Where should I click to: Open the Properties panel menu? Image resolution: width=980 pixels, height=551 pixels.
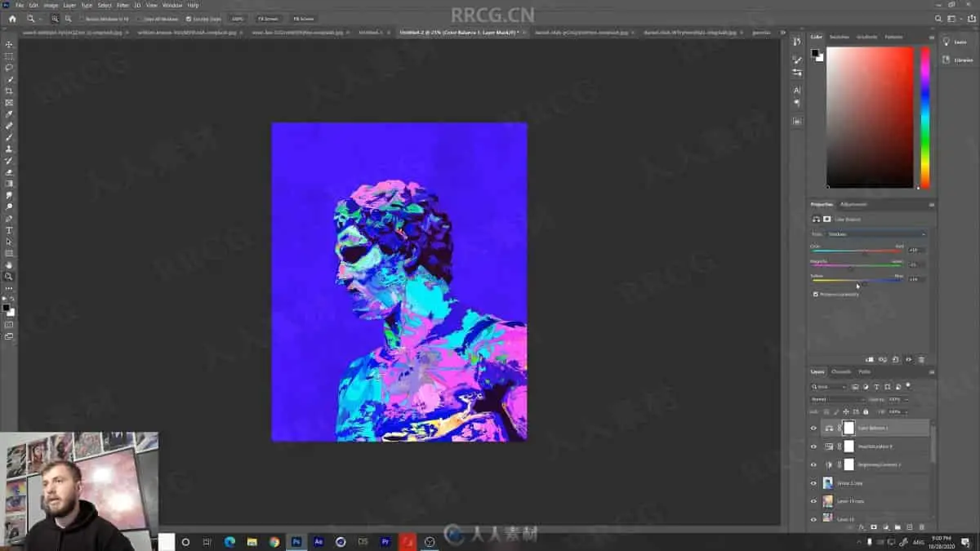coord(931,204)
